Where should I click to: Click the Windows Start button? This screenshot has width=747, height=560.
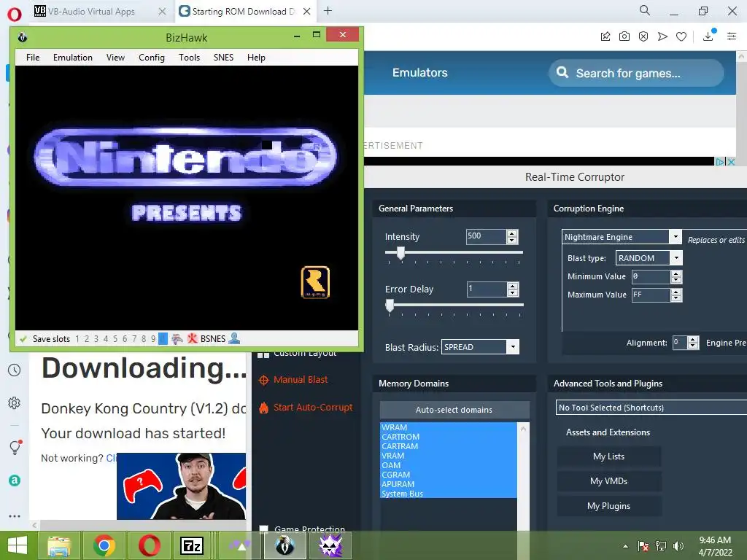point(18,545)
